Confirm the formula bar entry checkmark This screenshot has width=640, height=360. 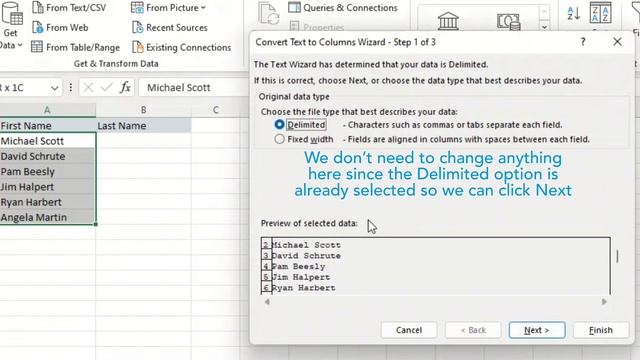[x=106, y=87]
